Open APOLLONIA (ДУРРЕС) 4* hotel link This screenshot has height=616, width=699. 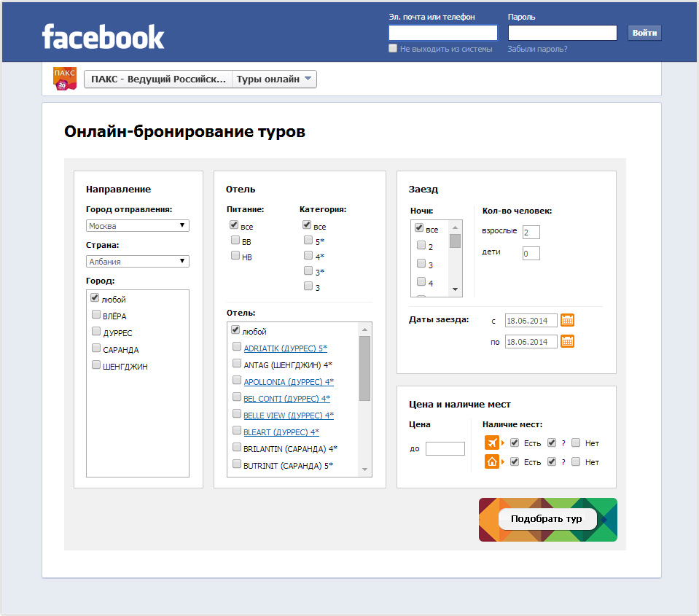(289, 382)
